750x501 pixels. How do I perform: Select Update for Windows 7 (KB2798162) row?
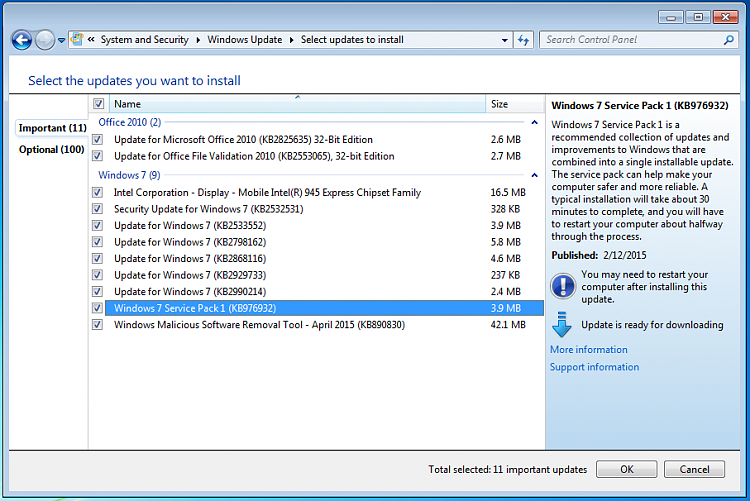[324, 242]
